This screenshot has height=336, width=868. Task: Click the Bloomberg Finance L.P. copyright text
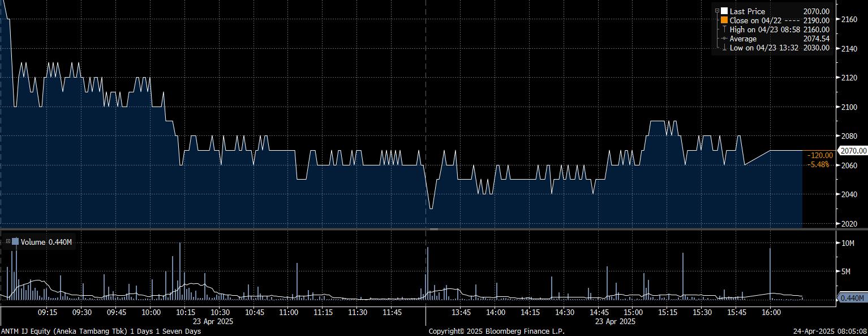click(496, 331)
